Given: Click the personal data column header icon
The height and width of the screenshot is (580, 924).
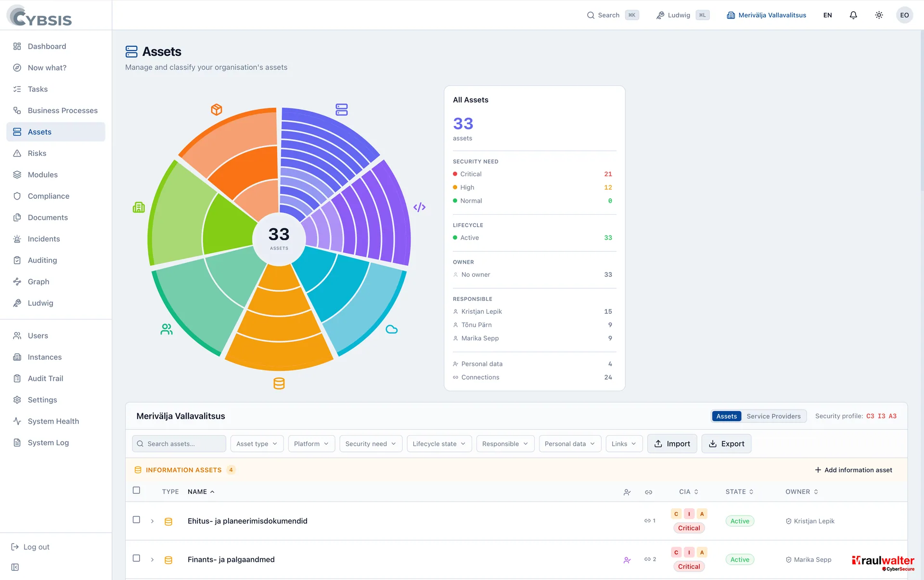Looking at the screenshot, I should pyautogui.click(x=627, y=492).
